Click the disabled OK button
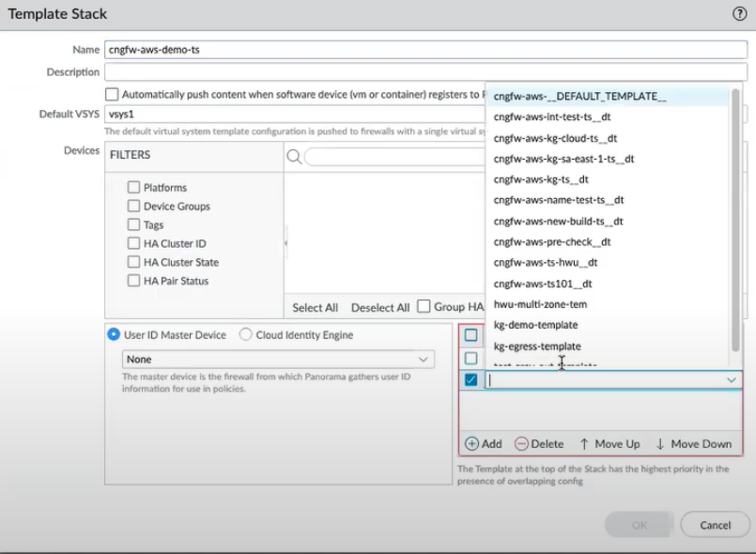This screenshot has width=756, height=554. (x=639, y=525)
